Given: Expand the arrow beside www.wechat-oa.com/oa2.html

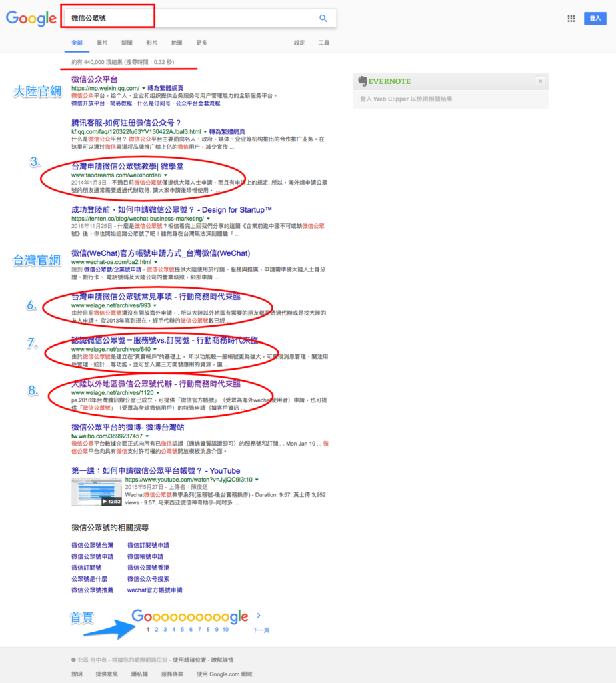Looking at the screenshot, I should point(155,262).
